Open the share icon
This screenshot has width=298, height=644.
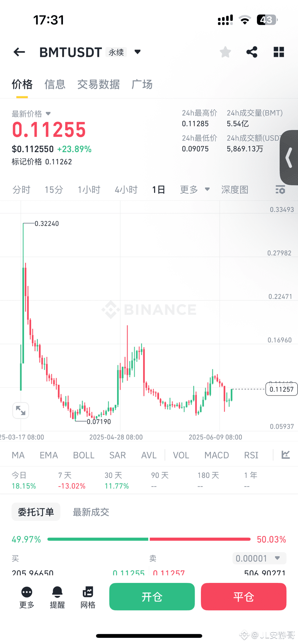click(252, 52)
